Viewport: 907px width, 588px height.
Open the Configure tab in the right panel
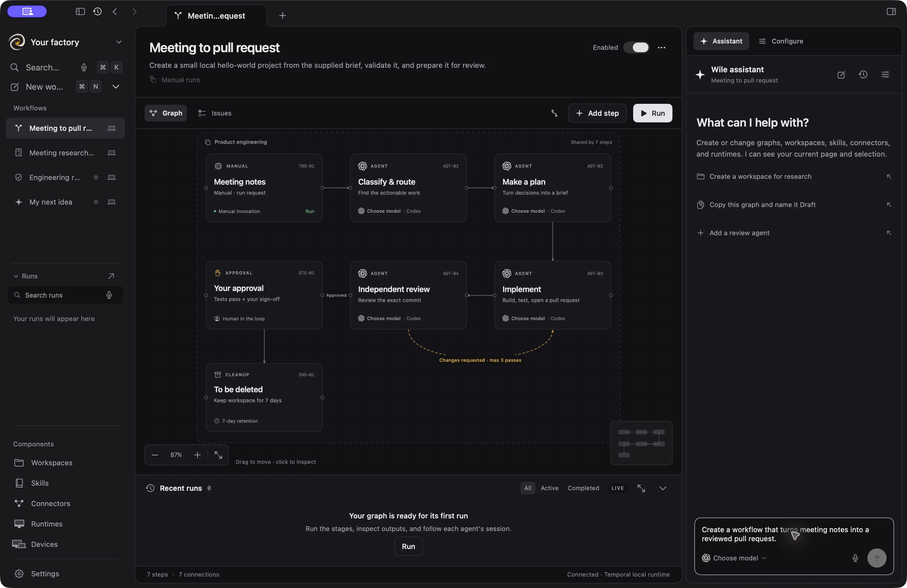[781, 41]
